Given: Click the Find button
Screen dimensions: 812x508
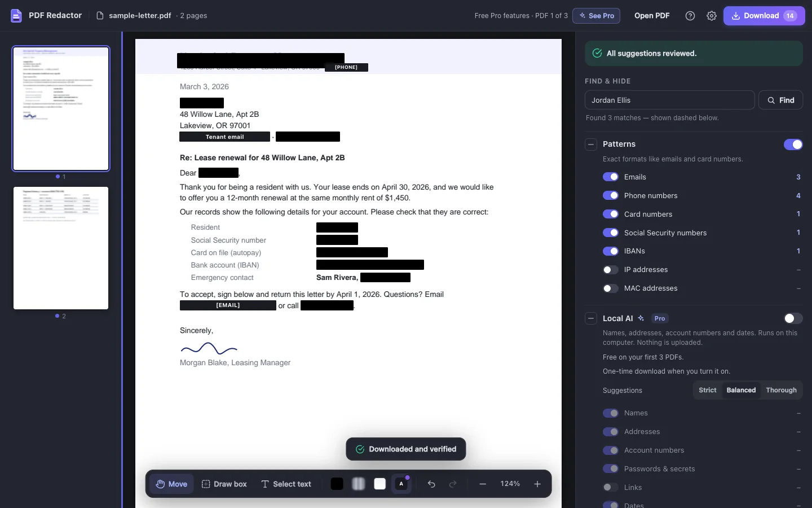Looking at the screenshot, I should click(x=780, y=100).
